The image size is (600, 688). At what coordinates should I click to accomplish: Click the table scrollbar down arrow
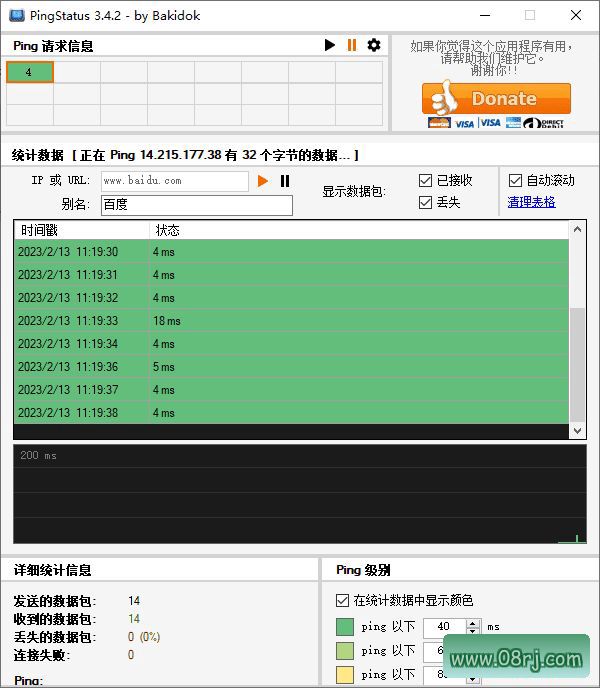(x=577, y=431)
